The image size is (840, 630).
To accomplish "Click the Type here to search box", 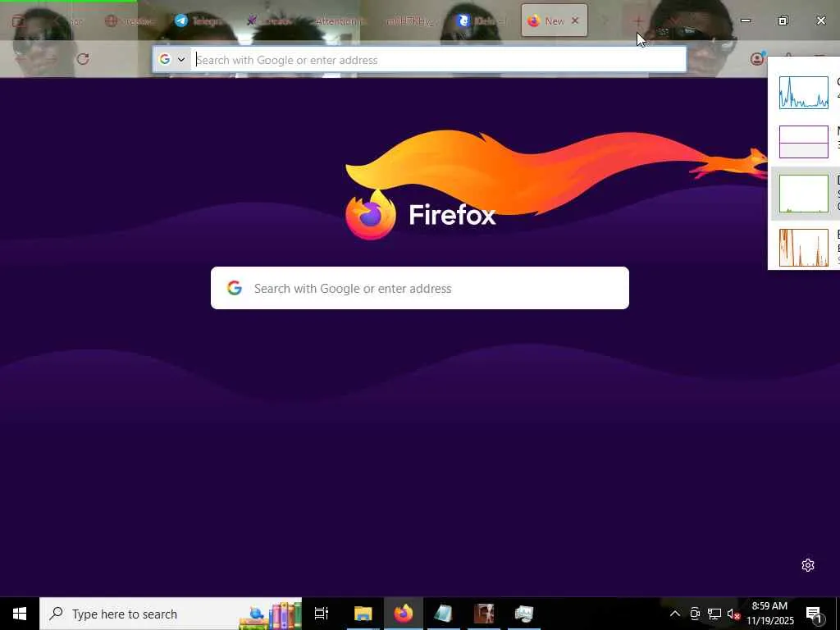I will [171, 614].
